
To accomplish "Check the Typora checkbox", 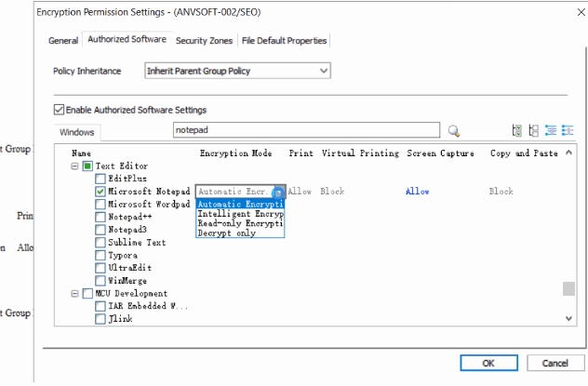I will pos(100,255).
